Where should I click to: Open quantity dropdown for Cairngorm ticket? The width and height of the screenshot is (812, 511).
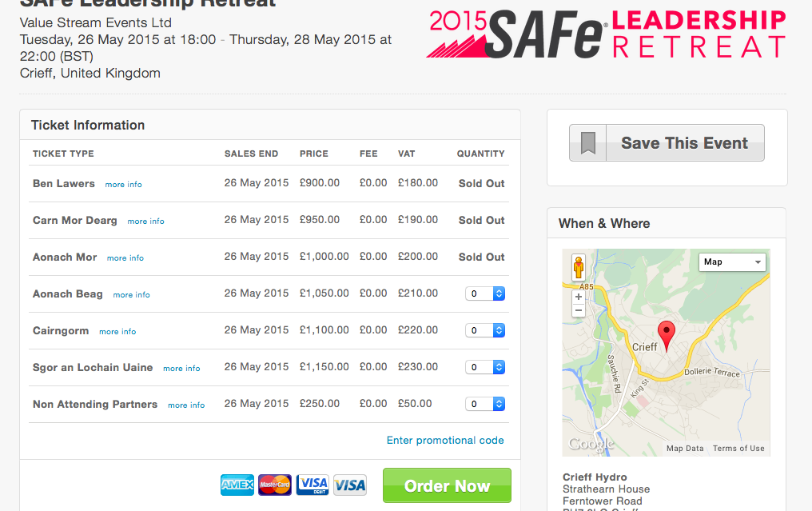point(485,330)
